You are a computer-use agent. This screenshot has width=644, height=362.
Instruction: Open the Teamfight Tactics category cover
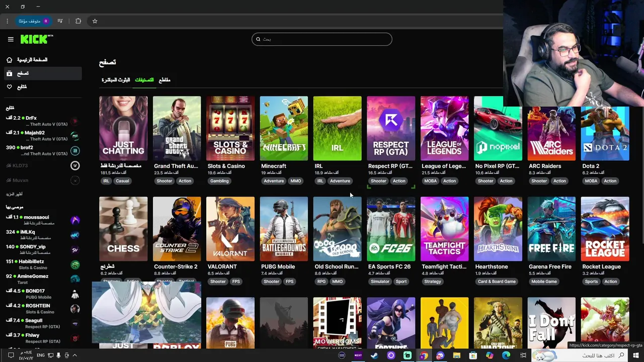coord(444,229)
